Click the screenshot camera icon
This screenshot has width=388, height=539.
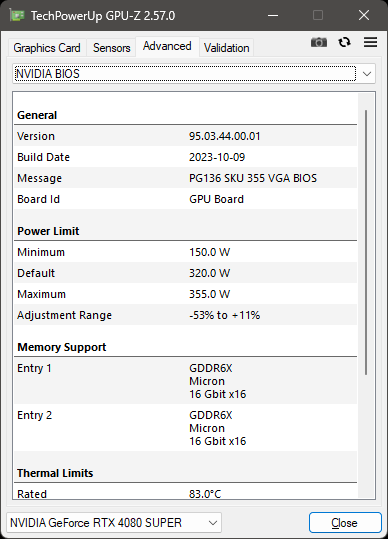click(x=319, y=42)
